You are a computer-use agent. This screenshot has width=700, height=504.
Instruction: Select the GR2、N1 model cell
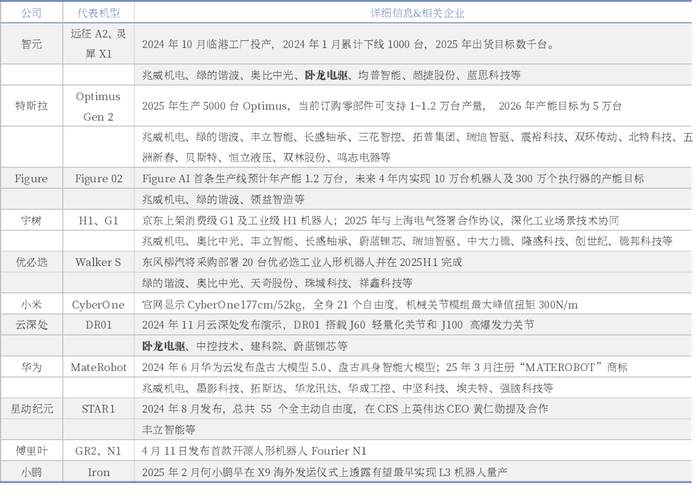coord(98,451)
